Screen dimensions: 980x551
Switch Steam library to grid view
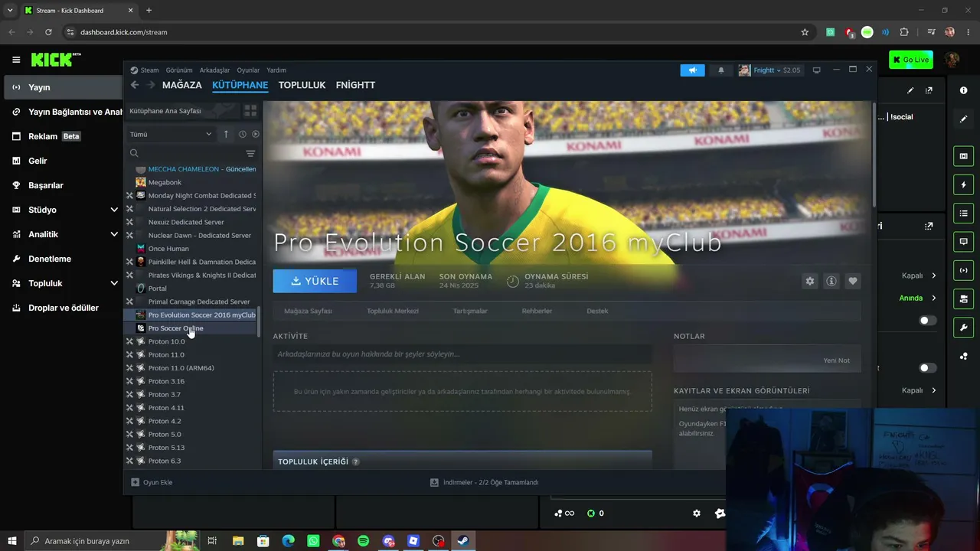coord(250,111)
